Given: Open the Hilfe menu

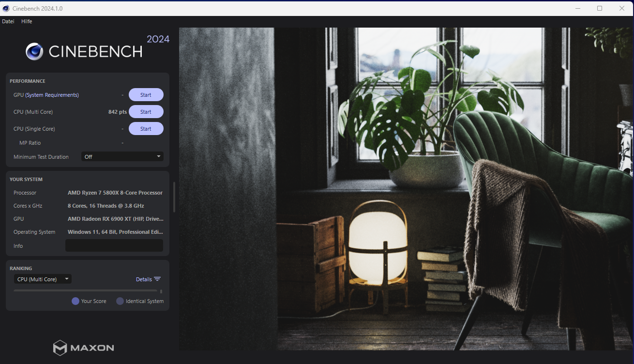Looking at the screenshot, I should (x=27, y=21).
